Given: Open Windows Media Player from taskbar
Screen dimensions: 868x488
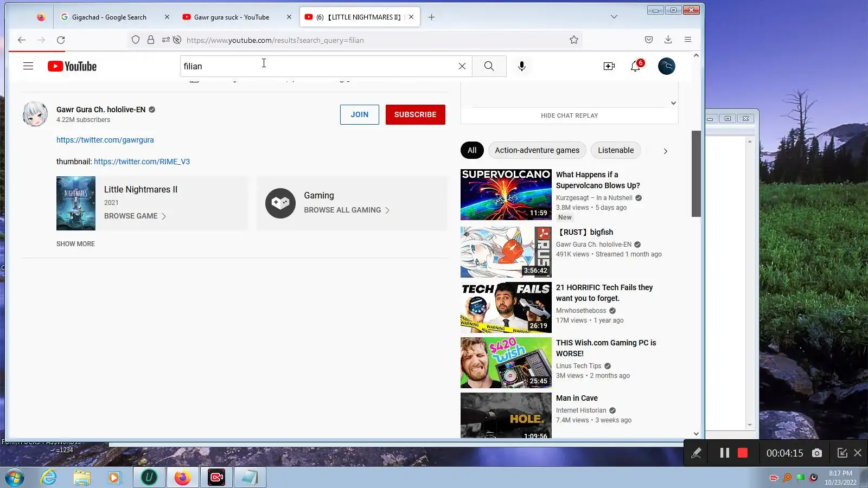Looking at the screenshot, I should click(x=114, y=478).
